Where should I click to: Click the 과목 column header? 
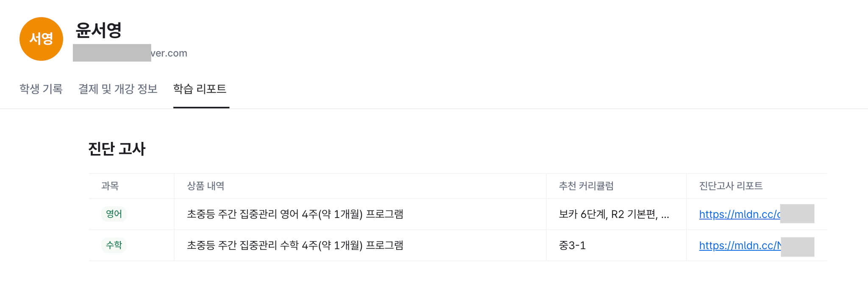coord(110,186)
